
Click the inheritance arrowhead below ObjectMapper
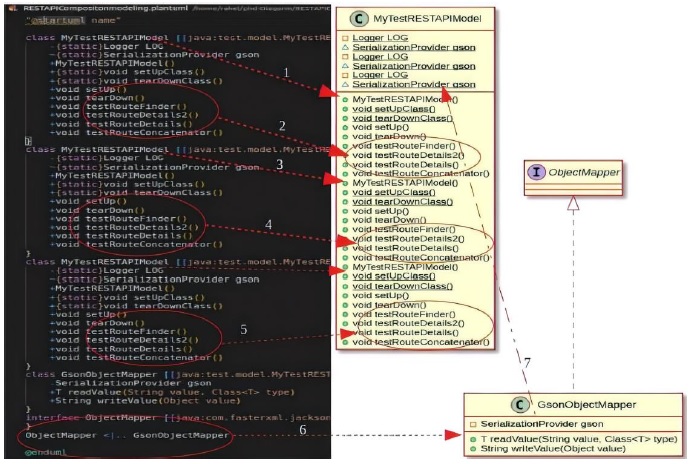point(572,200)
